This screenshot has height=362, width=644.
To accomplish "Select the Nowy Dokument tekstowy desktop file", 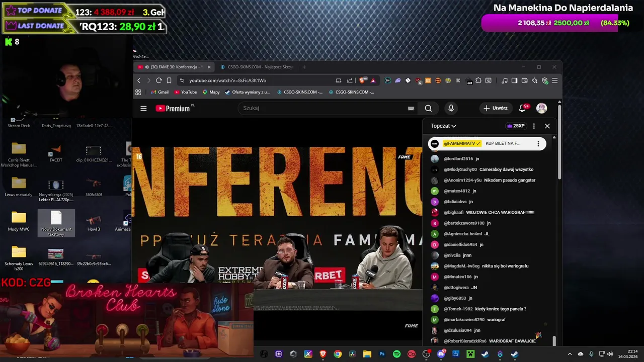I will click(x=56, y=223).
